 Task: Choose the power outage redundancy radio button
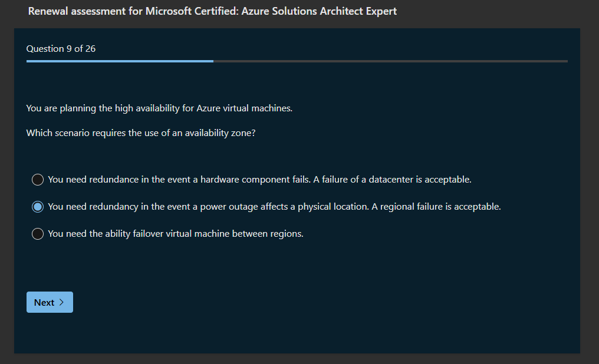pyautogui.click(x=38, y=207)
